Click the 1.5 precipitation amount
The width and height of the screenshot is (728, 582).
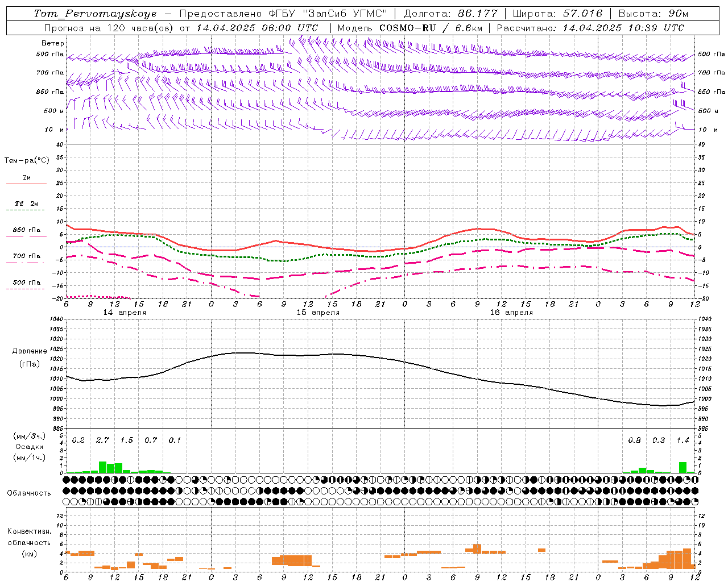pos(127,440)
